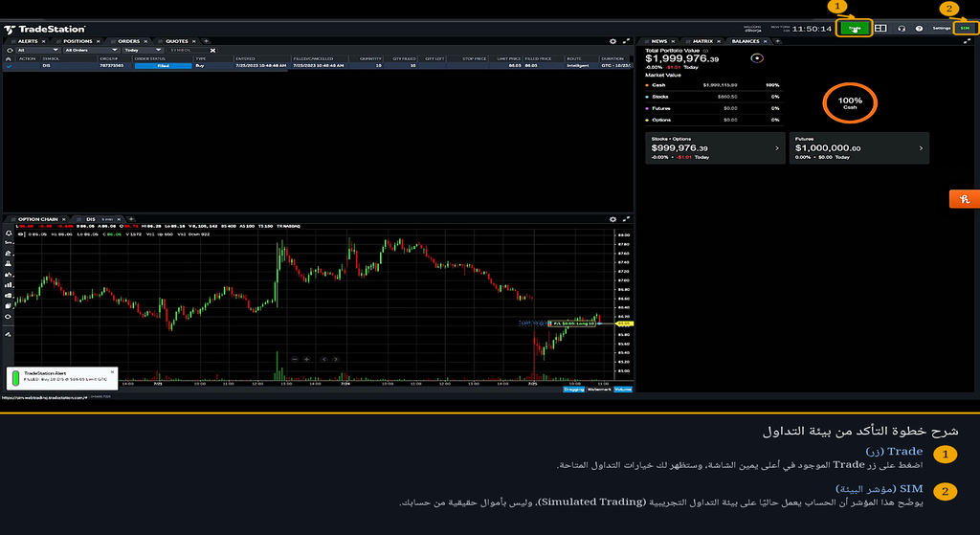
Task: Expand the Stocks + Options account card chevron
Action: (x=777, y=148)
